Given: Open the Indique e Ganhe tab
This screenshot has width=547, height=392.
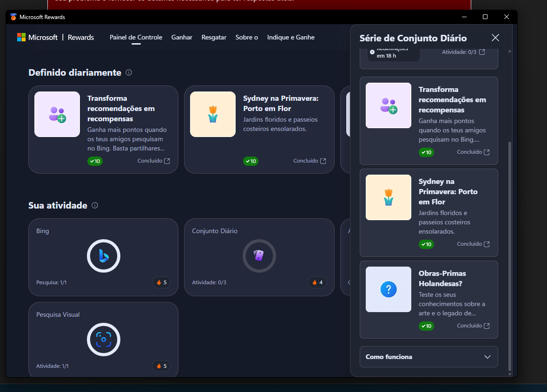Looking at the screenshot, I should (x=291, y=37).
